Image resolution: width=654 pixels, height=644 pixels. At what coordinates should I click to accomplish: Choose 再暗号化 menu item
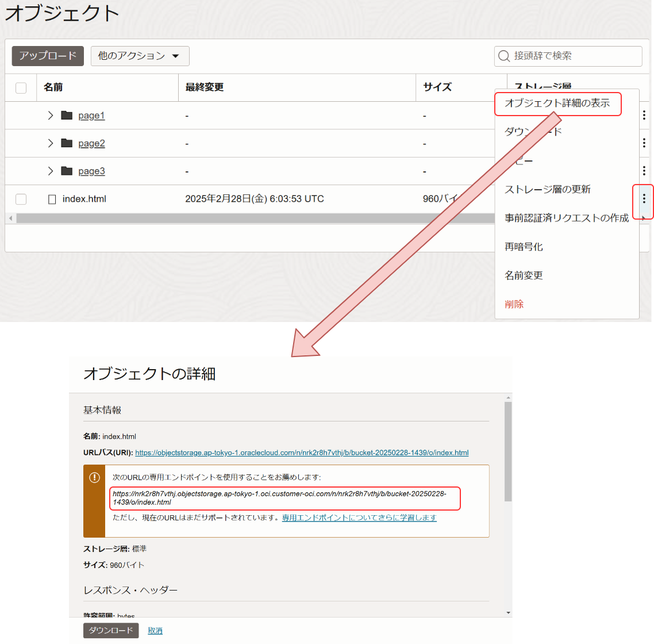pyautogui.click(x=524, y=247)
